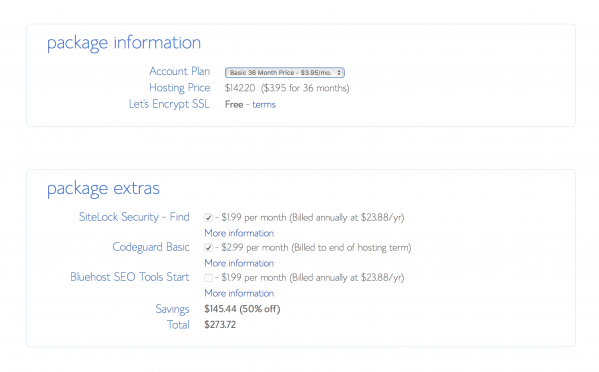Click the stepper arrows on plan selector
Viewport: 599px width, 372px height.
[339, 72]
